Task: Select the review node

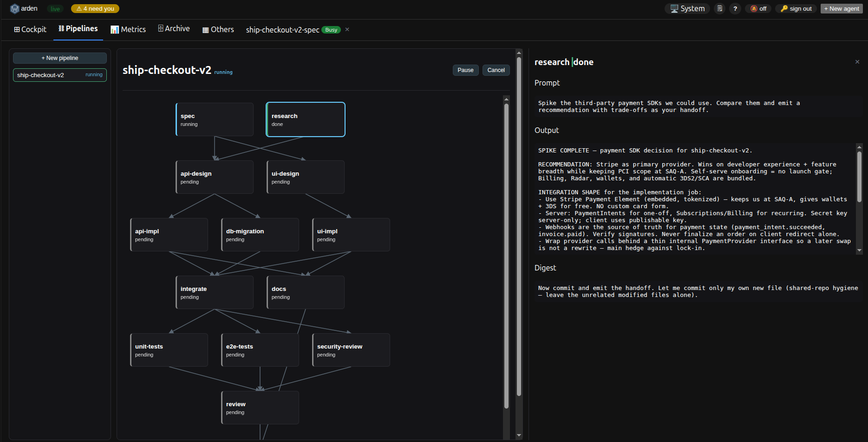Action: (x=260, y=408)
